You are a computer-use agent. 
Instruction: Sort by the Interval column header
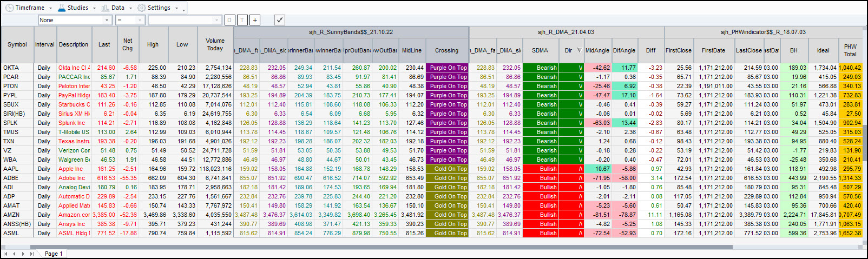[x=45, y=44]
